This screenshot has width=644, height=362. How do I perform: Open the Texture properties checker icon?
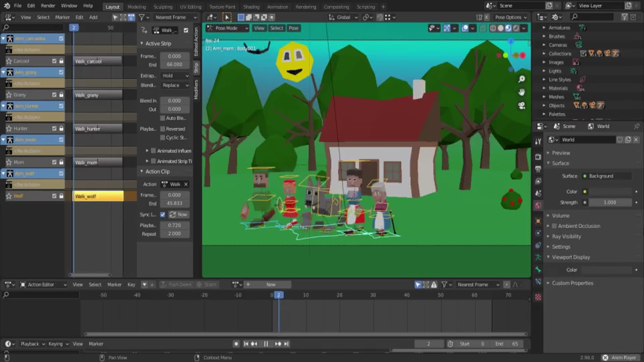click(x=538, y=297)
